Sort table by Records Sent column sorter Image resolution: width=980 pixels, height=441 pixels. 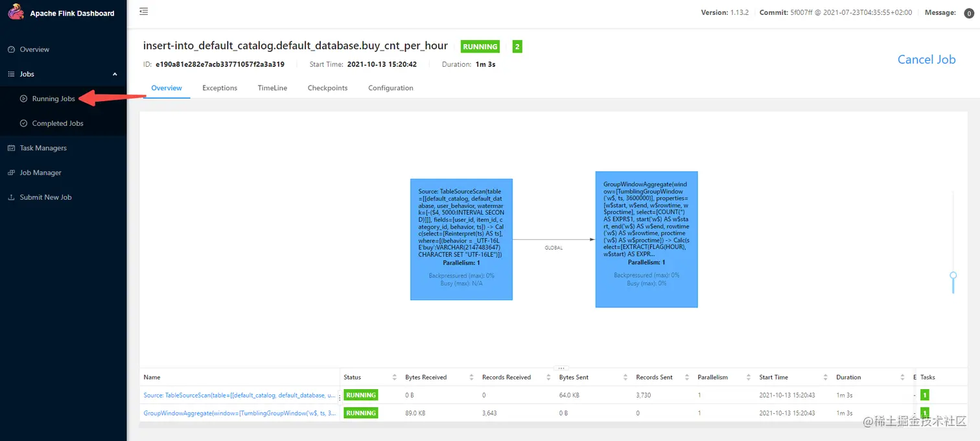coord(687,377)
